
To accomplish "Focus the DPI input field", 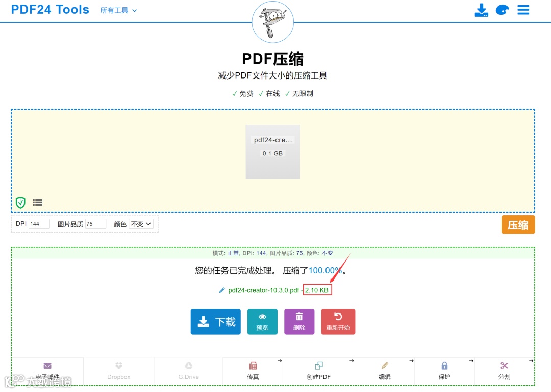I will (39, 224).
